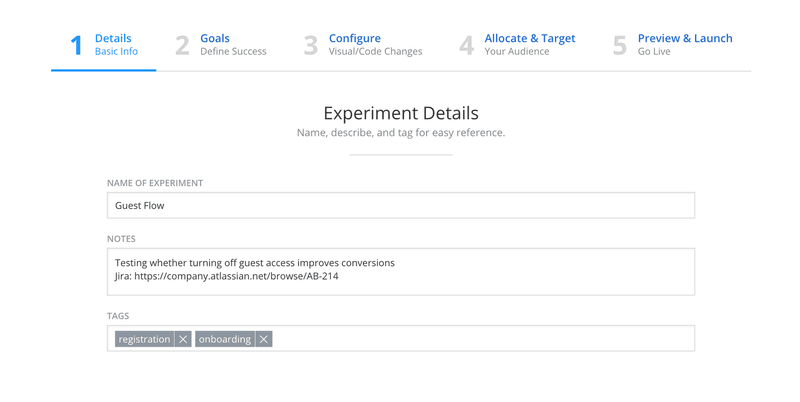Select the registration tag chip label
This screenshot has width=800, height=402.
[x=144, y=339]
